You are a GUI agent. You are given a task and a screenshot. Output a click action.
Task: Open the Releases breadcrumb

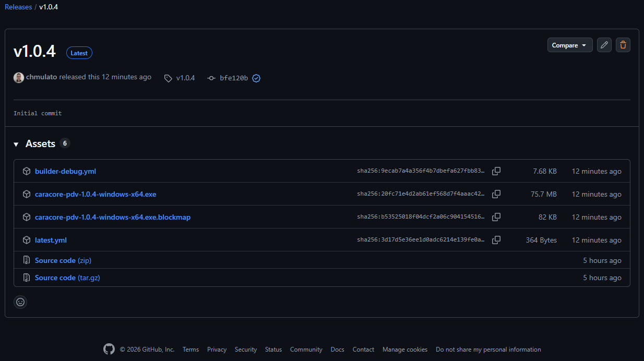pos(18,7)
